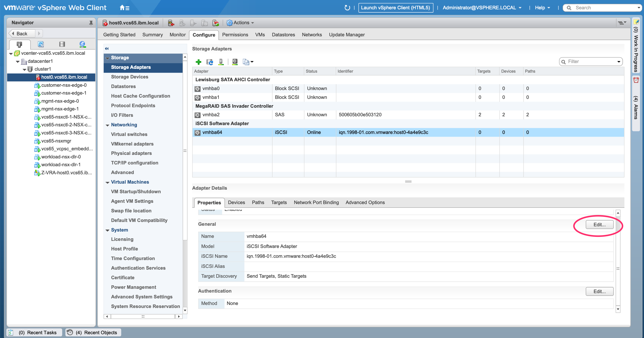The image size is (644, 338).
Task: Open the Targets adapter tab
Action: (x=279, y=203)
